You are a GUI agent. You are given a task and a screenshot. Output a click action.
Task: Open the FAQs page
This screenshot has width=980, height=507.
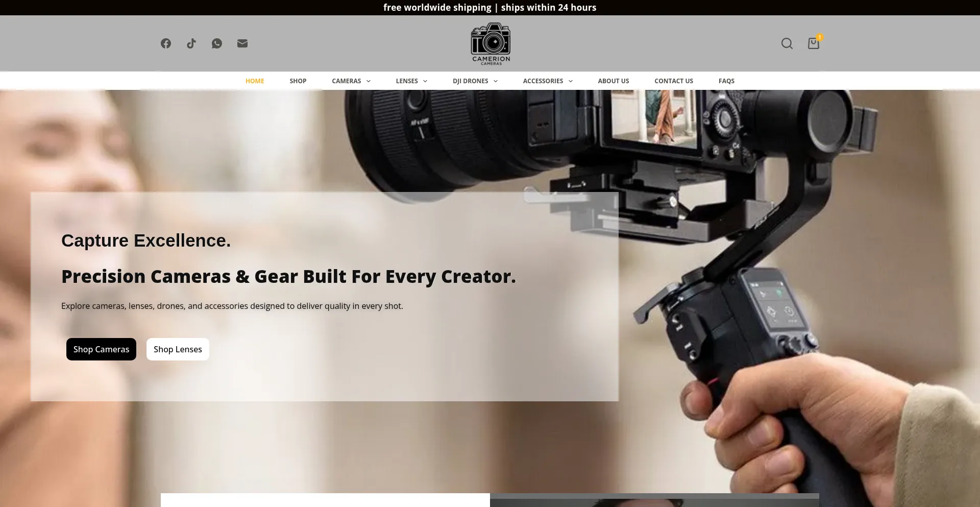click(x=726, y=81)
